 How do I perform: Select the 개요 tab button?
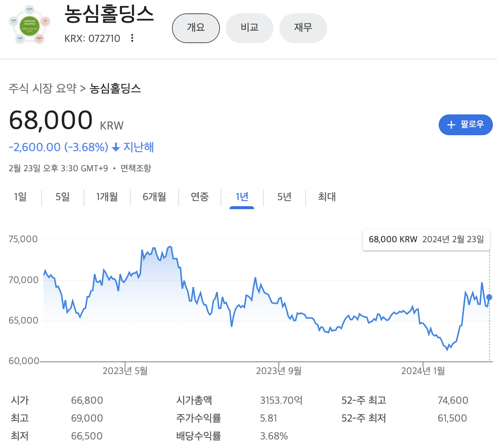tap(196, 28)
